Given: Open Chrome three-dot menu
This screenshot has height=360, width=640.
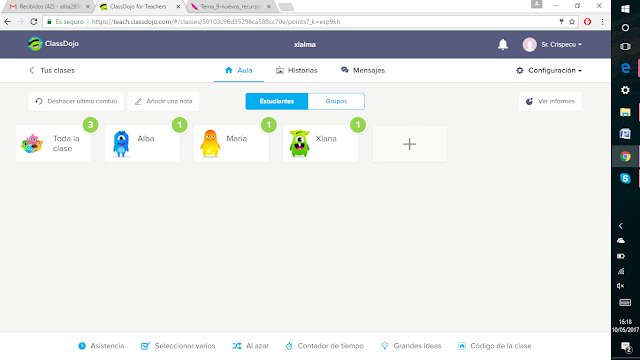Looking at the screenshot, I should (602, 22).
